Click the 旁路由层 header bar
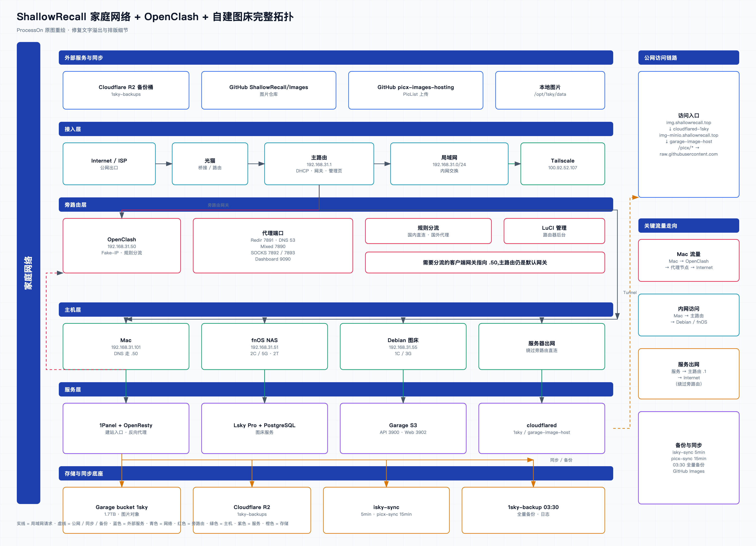Screen dimensions: 756x546 click(336, 204)
